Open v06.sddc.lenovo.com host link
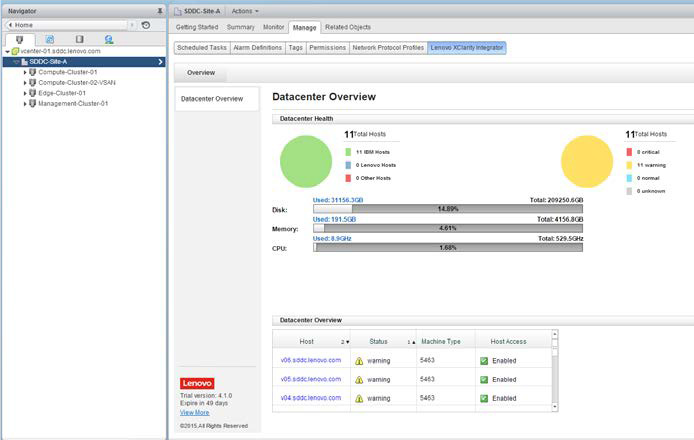This screenshot has width=694, height=440. [x=311, y=360]
